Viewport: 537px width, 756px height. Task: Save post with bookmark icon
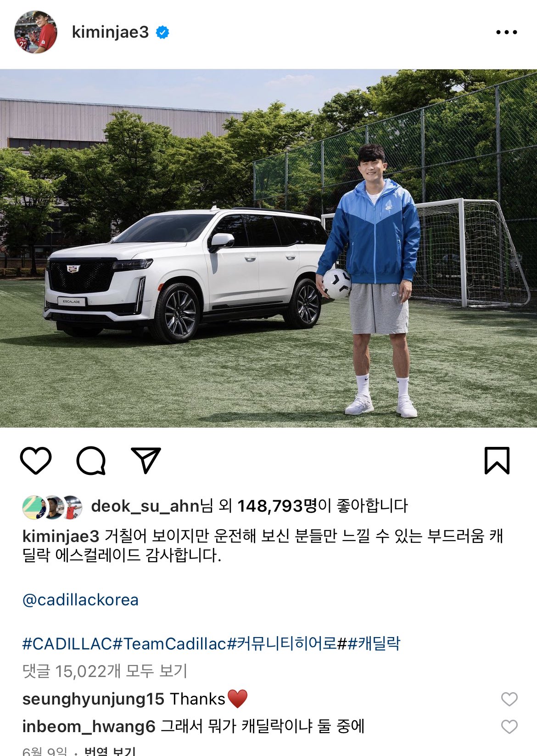click(x=497, y=460)
